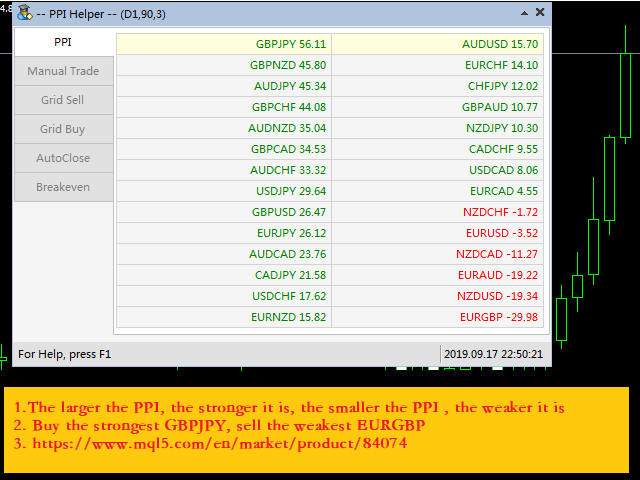640x480 pixels.
Task: Select the USDCAD 8.06 cell
Action: coord(438,170)
